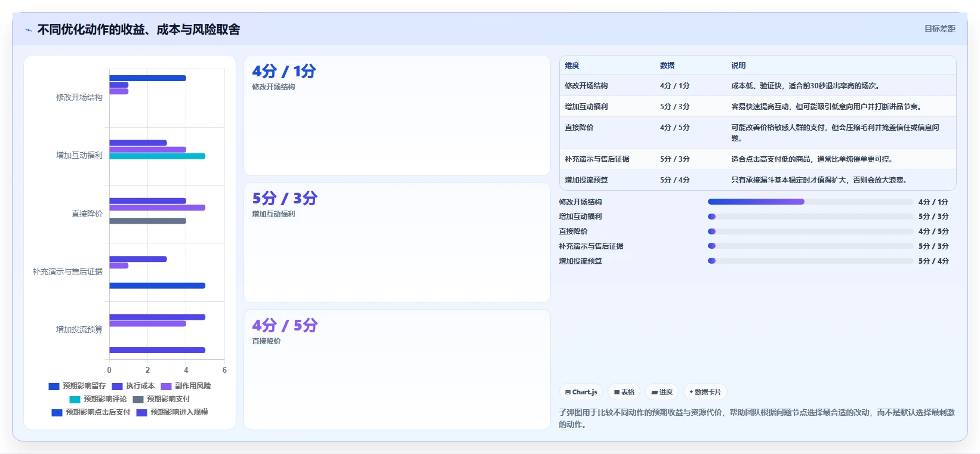Screen dimensions: 980x454
Task: Click the 增加投流预算 progress bar
Action: (810, 261)
